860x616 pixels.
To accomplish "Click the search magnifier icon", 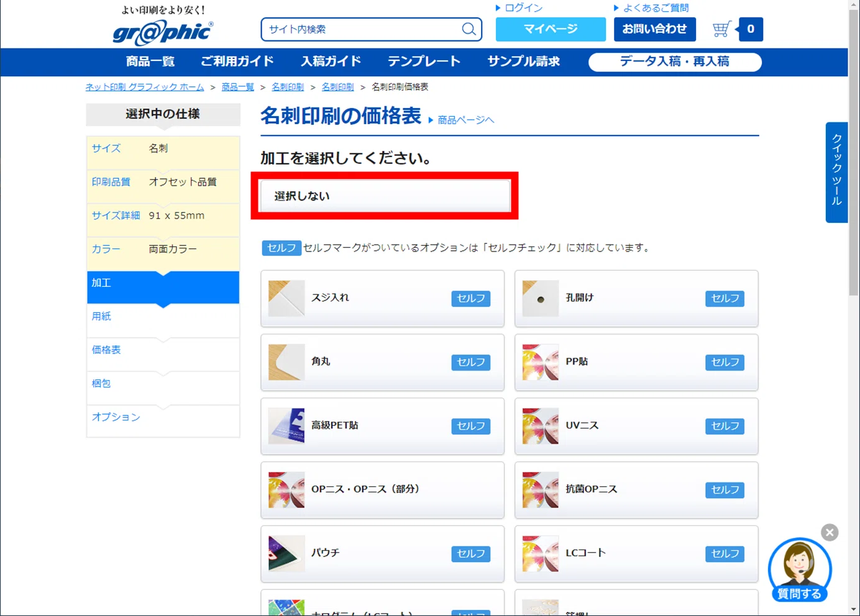I will click(x=469, y=29).
